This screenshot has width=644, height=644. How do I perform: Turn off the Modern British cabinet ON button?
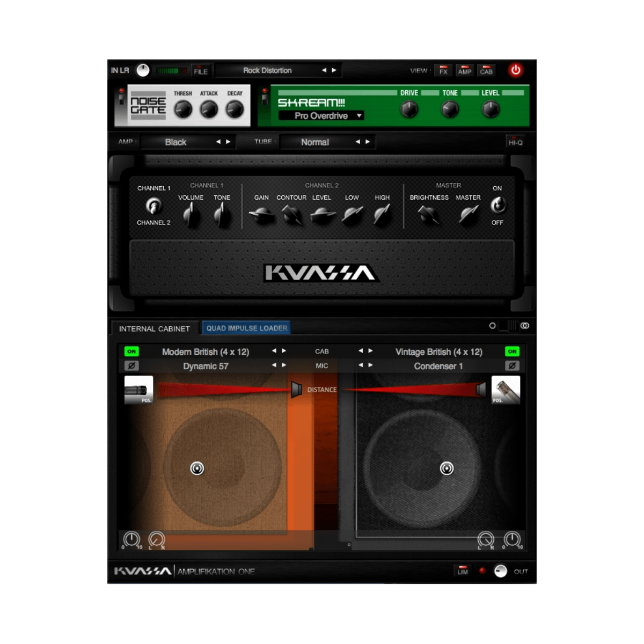(131, 352)
